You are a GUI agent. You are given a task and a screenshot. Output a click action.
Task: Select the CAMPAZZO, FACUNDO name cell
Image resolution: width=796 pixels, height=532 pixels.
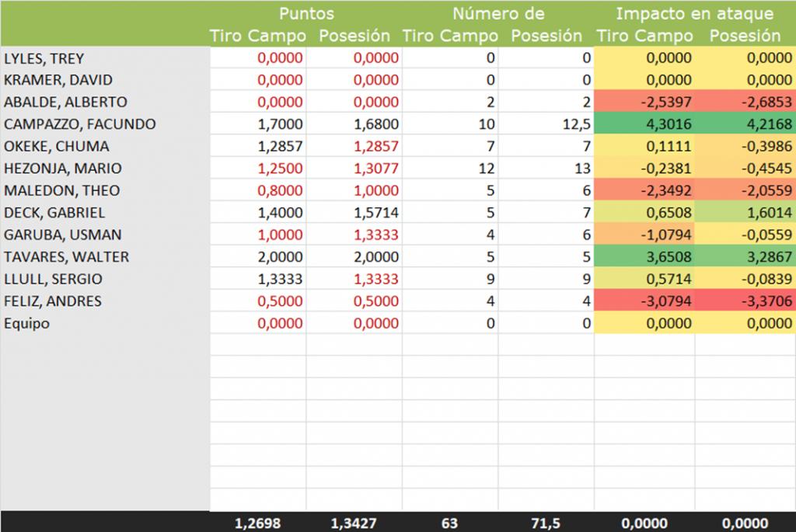pyautogui.click(x=80, y=124)
